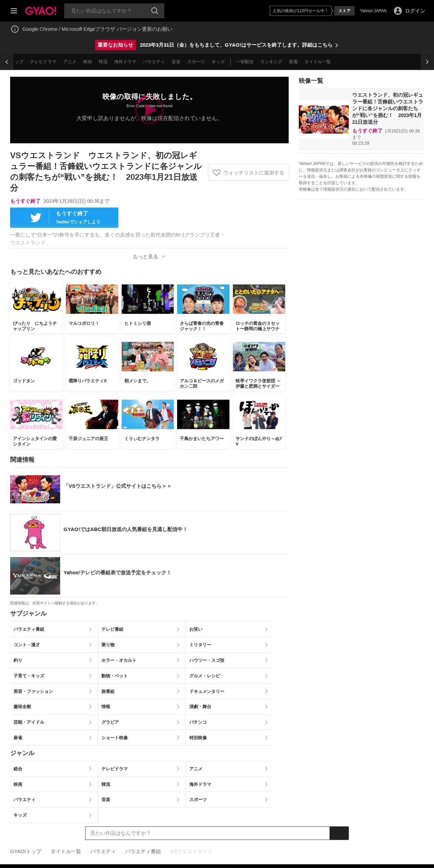Open マルコポロリ！ thumbnail
This screenshot has width=434, height=868.
92,299
